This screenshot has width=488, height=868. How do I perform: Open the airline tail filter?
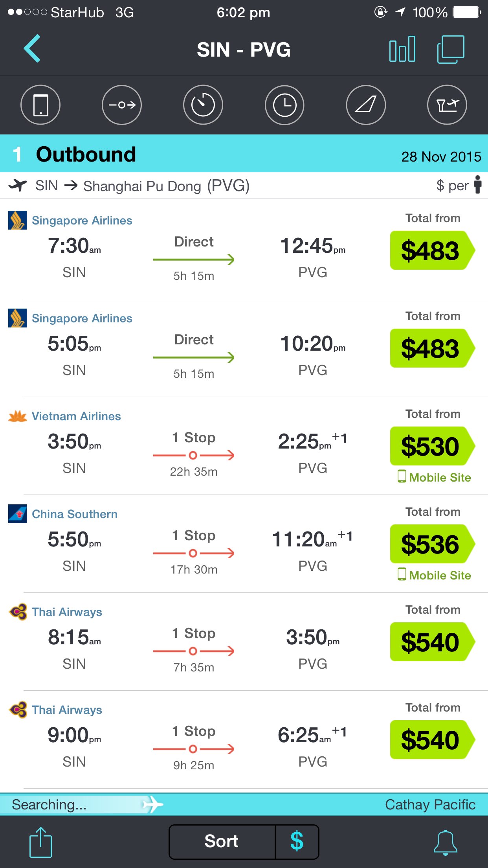point(366,105)
